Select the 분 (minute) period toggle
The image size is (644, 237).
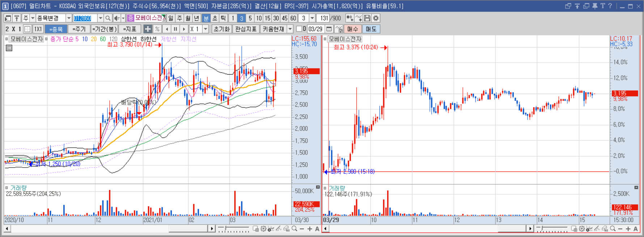coord(206,18)
